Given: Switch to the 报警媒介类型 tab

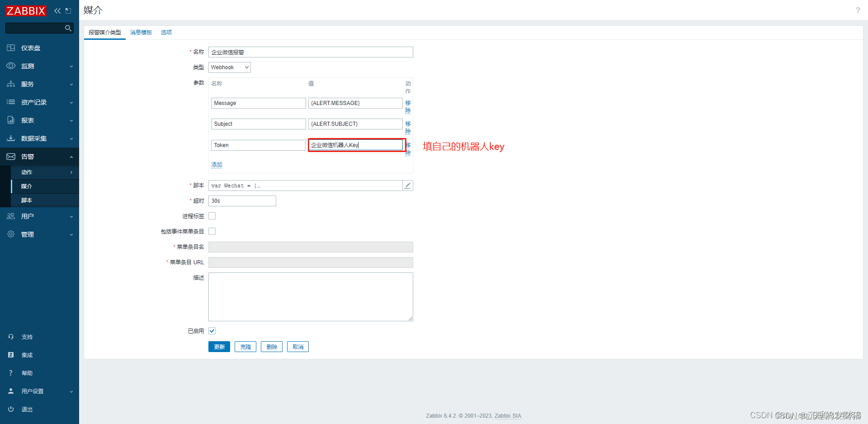Looking at the screenshot, I should pyautogui.click(x=105, y=33).
